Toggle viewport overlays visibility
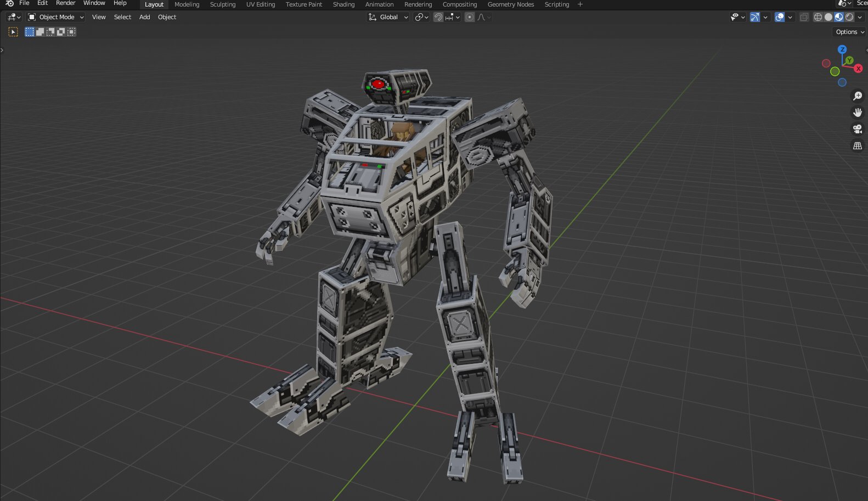This screenshot has width=868, height=501. tap(780, 17)
